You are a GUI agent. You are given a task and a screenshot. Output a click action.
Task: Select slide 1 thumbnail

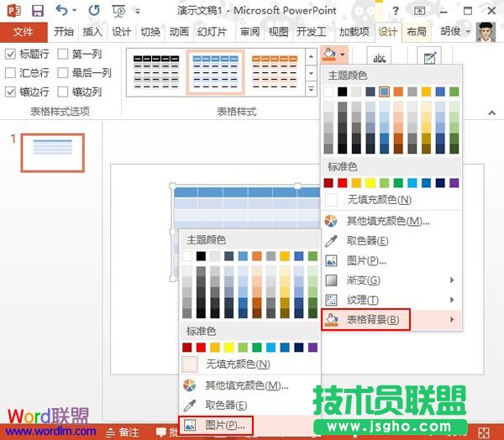point(53,153)
